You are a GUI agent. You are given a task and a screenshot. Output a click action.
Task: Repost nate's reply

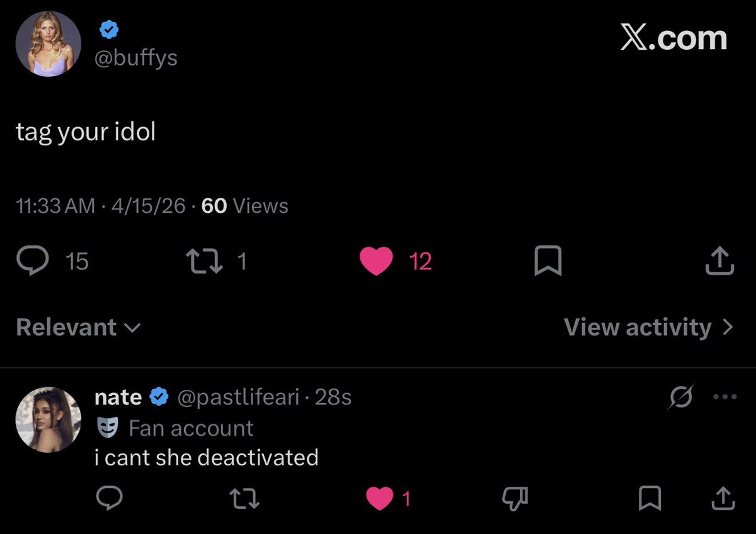(x=244, y=499)
